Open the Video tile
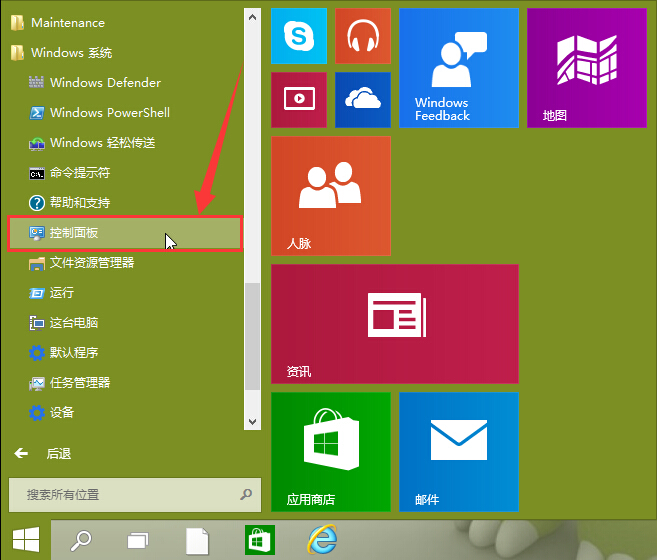The image size is (657, 560). (299, 99)
